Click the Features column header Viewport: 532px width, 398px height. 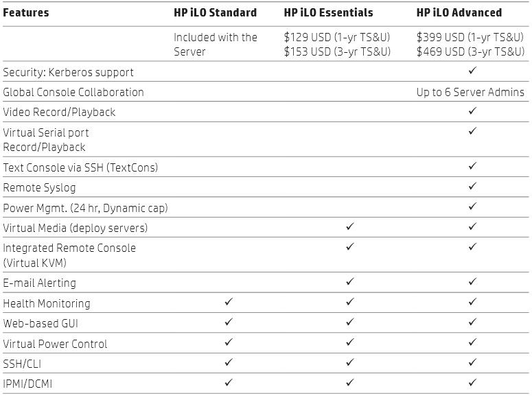26,12
